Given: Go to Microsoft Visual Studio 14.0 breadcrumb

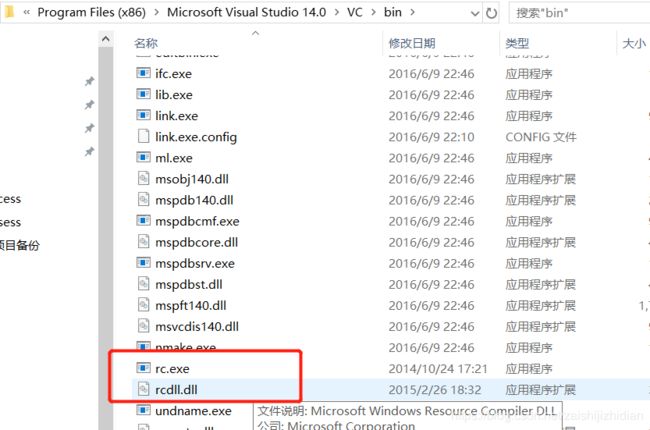Looking at the screenshot, I should [247, 12].
